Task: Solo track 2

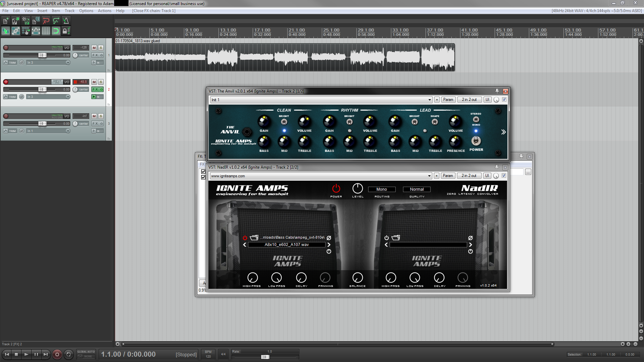Action: (x=101, y=82)
